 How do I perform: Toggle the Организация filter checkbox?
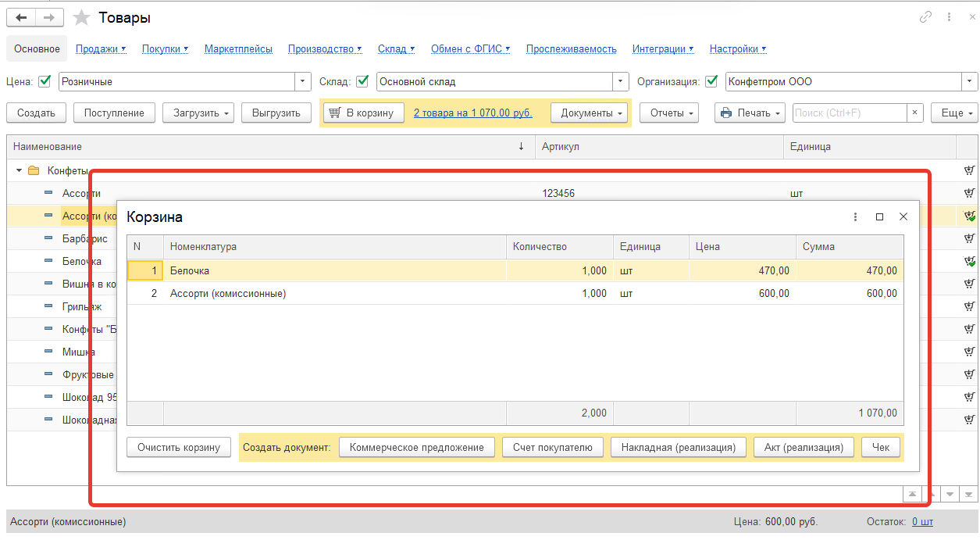[x=711, y=81]
